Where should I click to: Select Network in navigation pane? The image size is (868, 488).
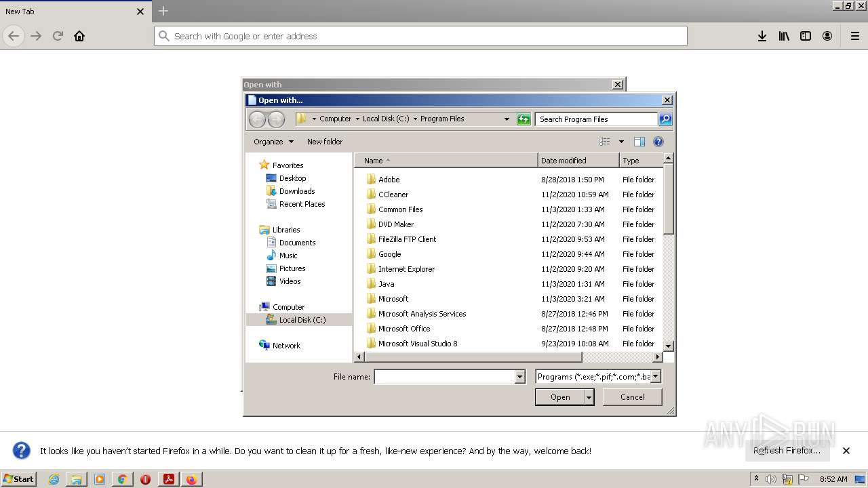(x=286, y=346)
